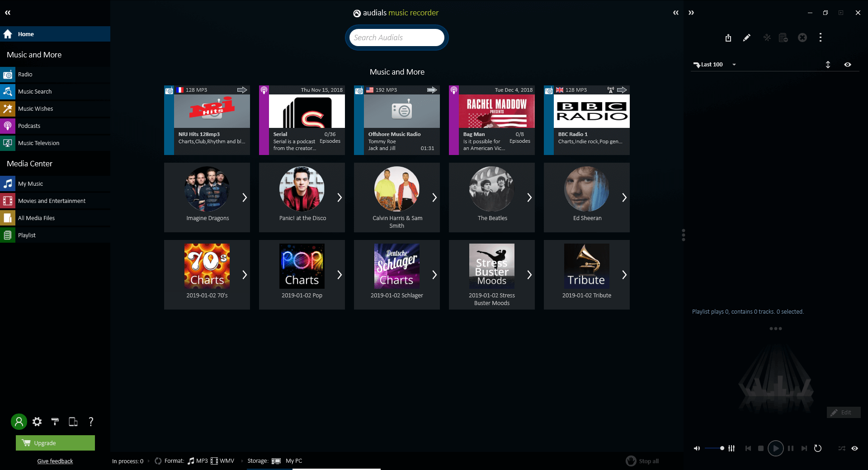This screenshot has height=470, width=868.
Task: Open Music Wishes in the sidebar
Action: (55, 108)
